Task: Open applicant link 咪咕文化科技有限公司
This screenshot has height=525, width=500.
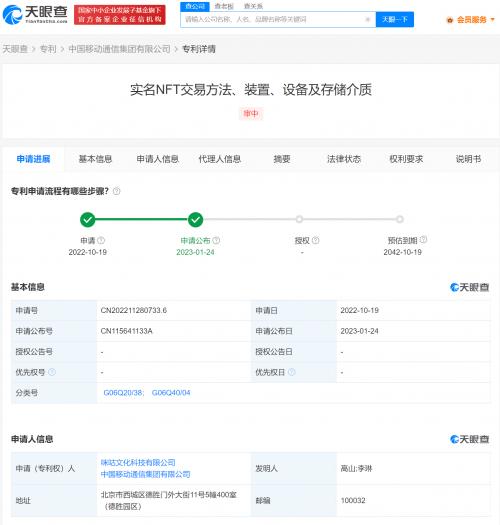Action: coord(138,463)
